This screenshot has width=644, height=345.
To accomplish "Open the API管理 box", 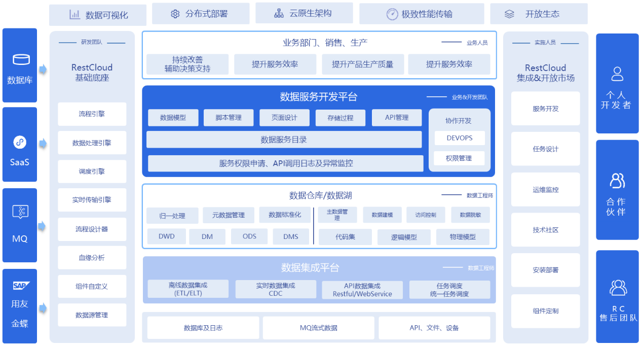I will click(397, 118).
